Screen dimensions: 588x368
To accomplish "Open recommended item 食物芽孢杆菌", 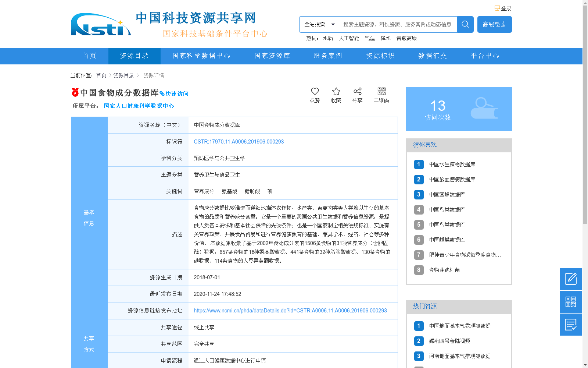I will tap(444, 270).
